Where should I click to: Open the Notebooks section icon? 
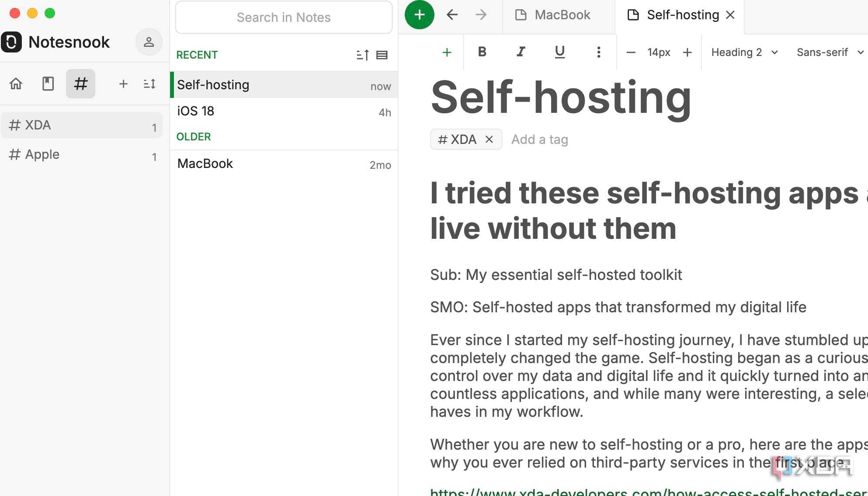coord(48,84)
